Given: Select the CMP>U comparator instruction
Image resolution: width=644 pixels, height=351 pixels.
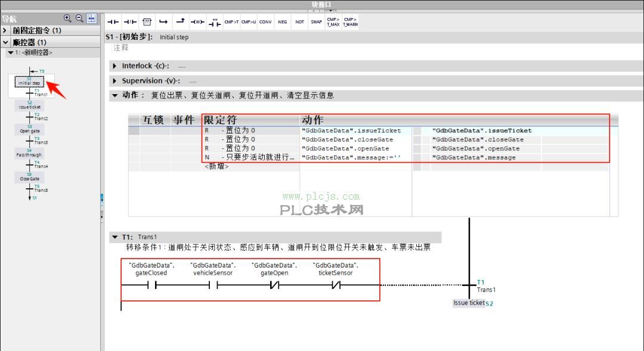Looking at the screenshot, I should (248, 21).
